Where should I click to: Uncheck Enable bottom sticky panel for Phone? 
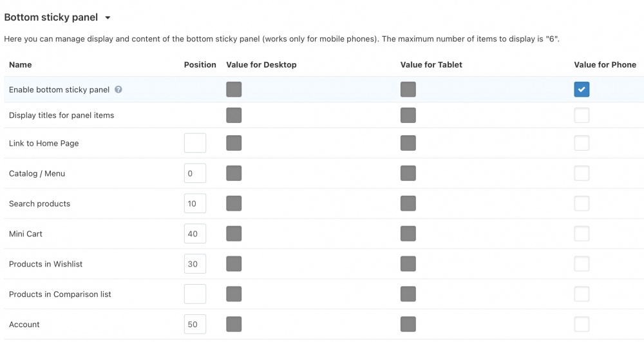click(x=582, y=90)
